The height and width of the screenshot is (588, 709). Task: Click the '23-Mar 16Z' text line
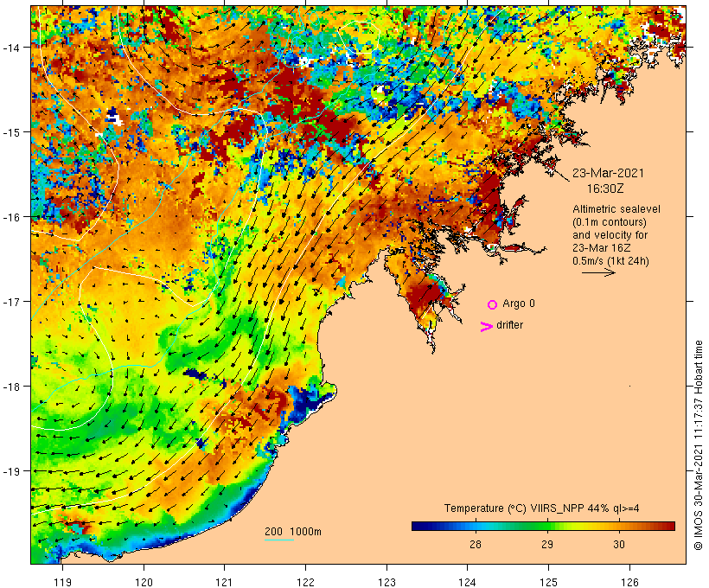click(x=602, y=248)
